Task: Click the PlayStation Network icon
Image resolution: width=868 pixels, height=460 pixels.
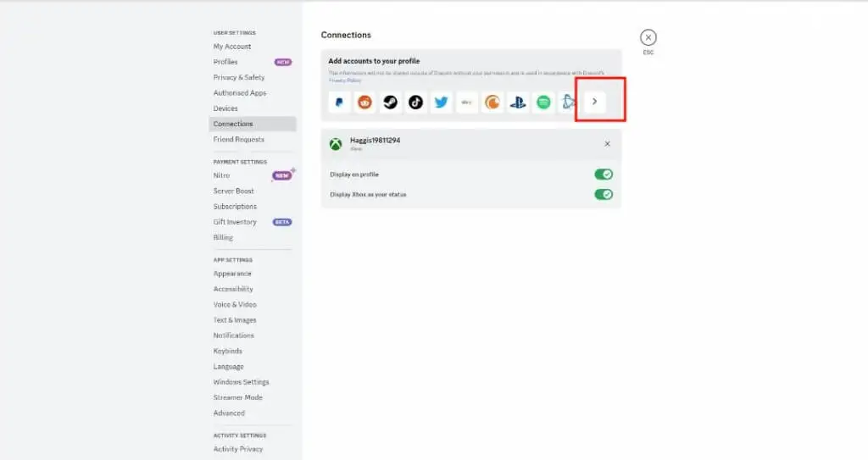Action: [518, 103]
